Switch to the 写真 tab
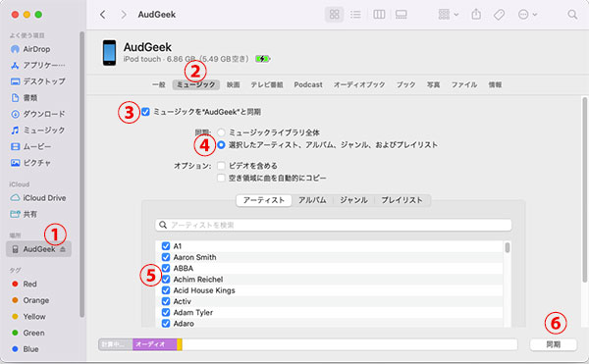Screen dimensions: 589x364 click(x=433, y=84)
